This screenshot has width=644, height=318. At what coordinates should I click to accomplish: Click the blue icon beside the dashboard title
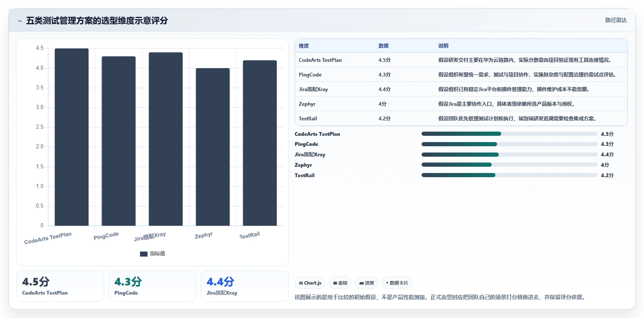[x=20, y=21]
